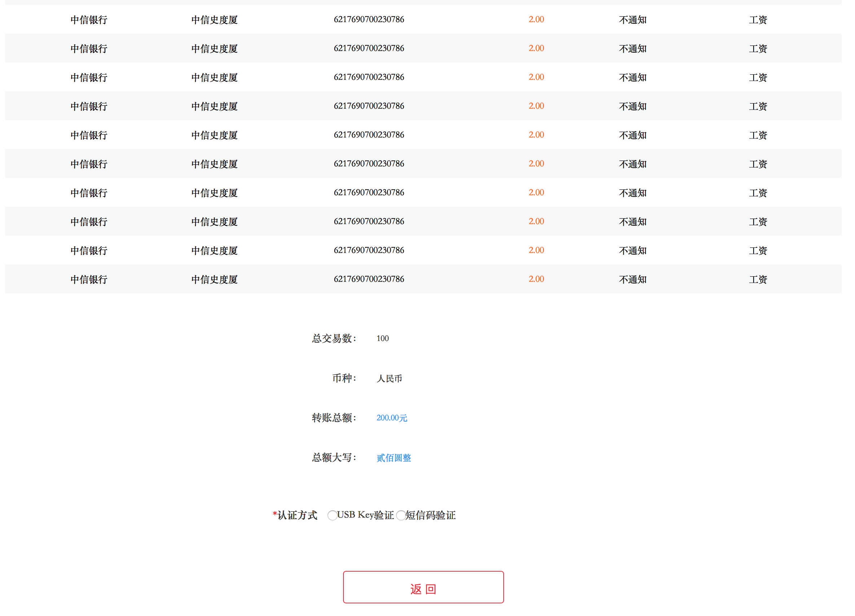
Task: Click the 返回 button
Action: pos(423,587)
